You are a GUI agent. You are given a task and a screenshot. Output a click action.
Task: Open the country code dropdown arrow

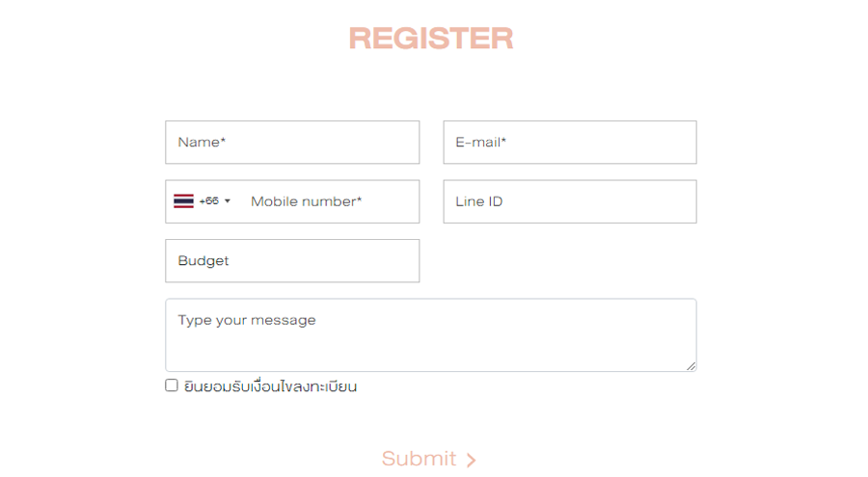pos(228,201)
